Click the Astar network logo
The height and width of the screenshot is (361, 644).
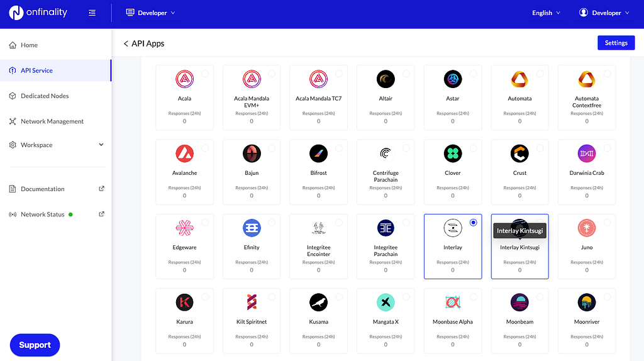click(453, 79)
